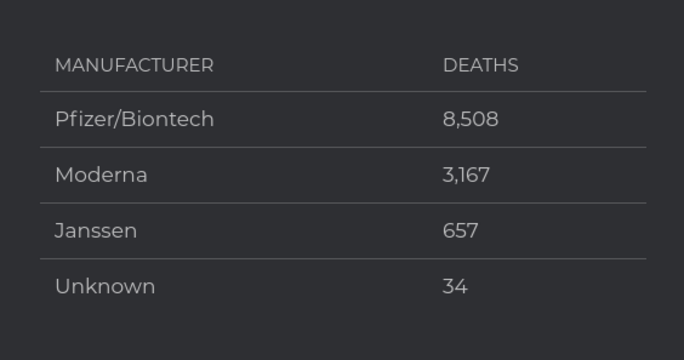
Task: Click the divider line under the header row
Action: coord(343,92)
